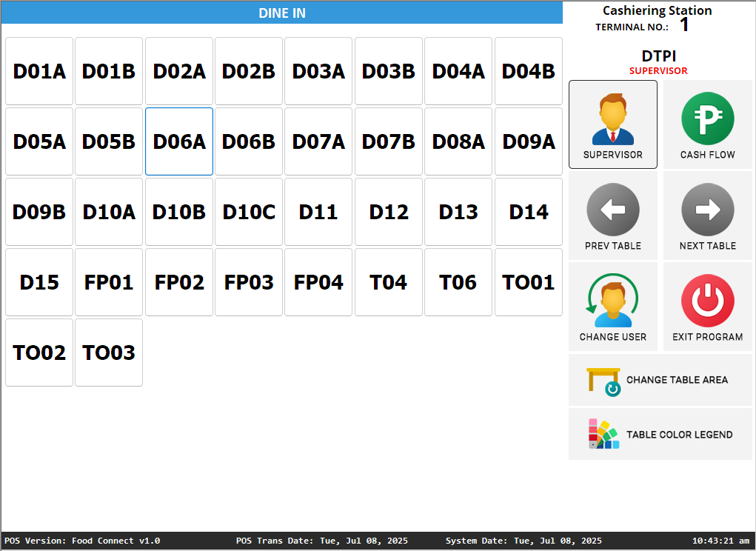The height and width of the screenshot is (551, 756).
Task: Open Change Table Area
Action: (660, 380)
